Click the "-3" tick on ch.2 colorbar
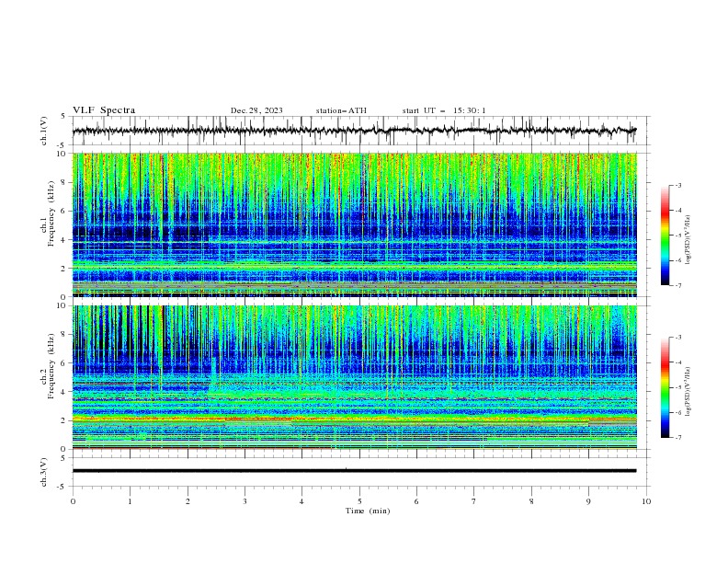This screenshot has height=563, width=728. pos(678,338)
